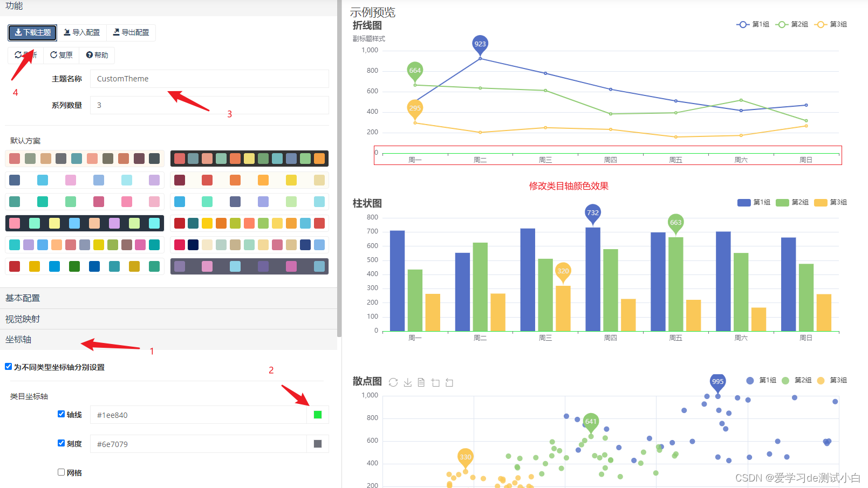This screenshot has height=488, width=868.
Task: Select the scatter chart zoom area icon
Action: [x=435, y=382]
